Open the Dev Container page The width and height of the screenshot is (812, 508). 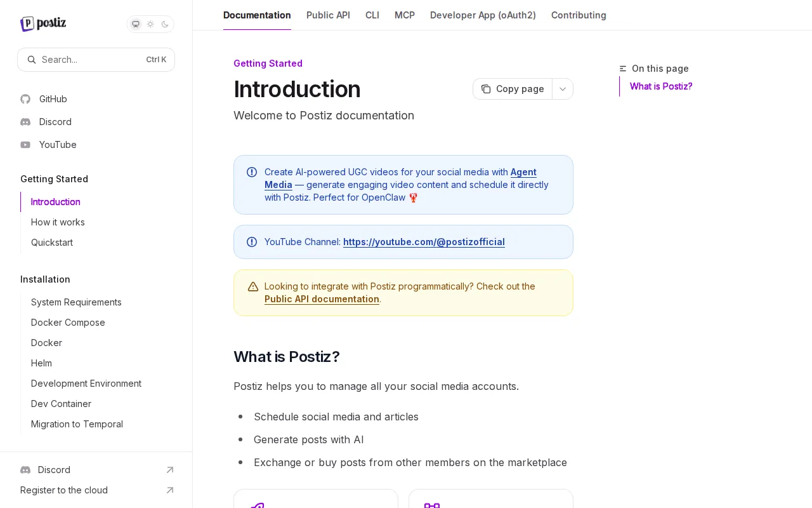61,404
